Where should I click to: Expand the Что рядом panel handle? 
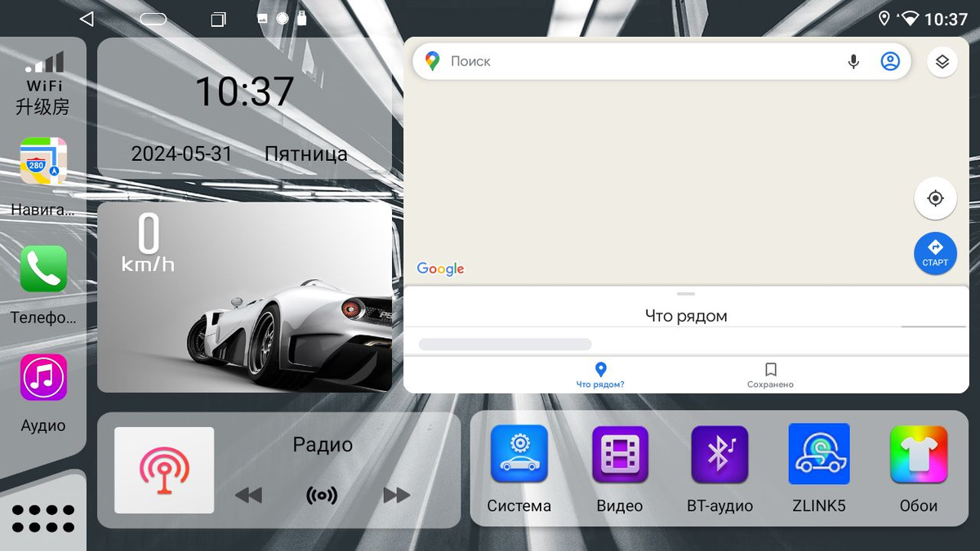686,294
